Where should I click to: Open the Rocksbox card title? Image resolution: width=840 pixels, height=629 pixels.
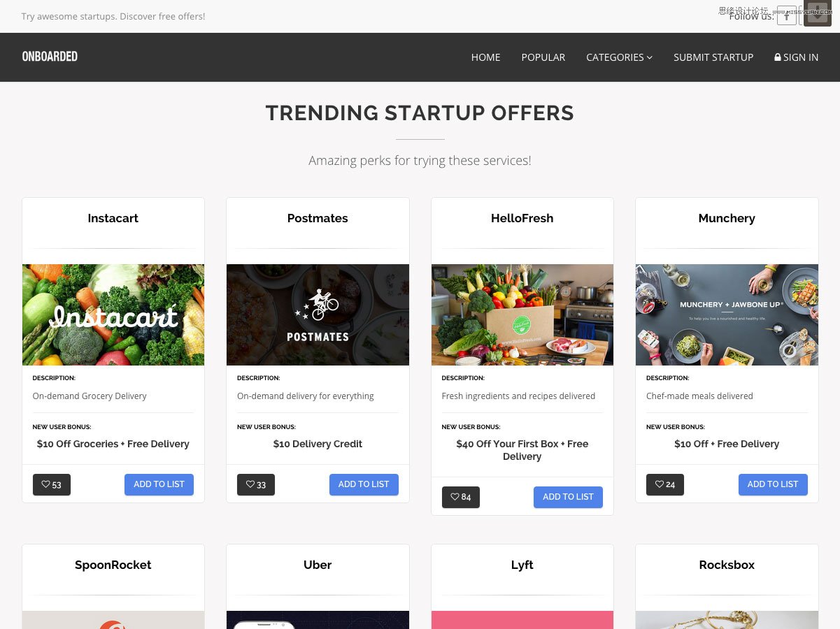point(727,565)
